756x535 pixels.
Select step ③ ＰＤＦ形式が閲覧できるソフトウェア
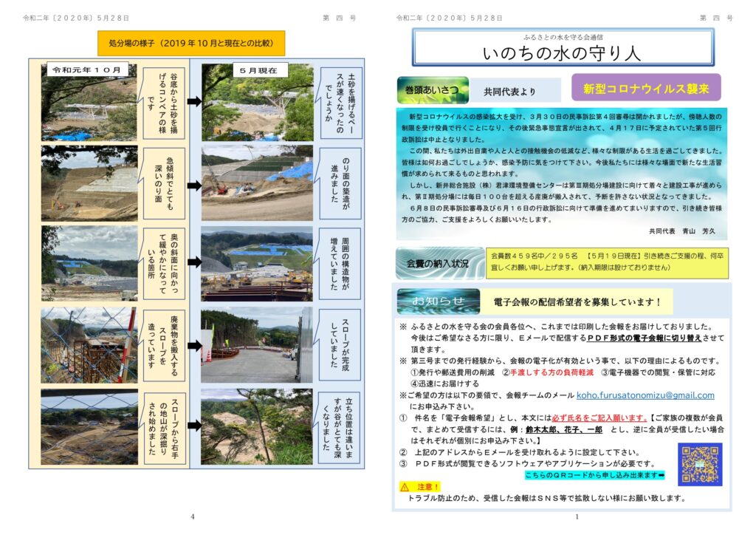click(x=527, y=464)
